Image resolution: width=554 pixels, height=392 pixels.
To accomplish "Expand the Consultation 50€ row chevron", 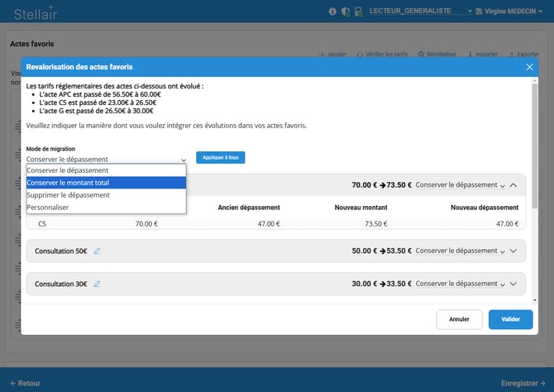I will coord(513,251).
